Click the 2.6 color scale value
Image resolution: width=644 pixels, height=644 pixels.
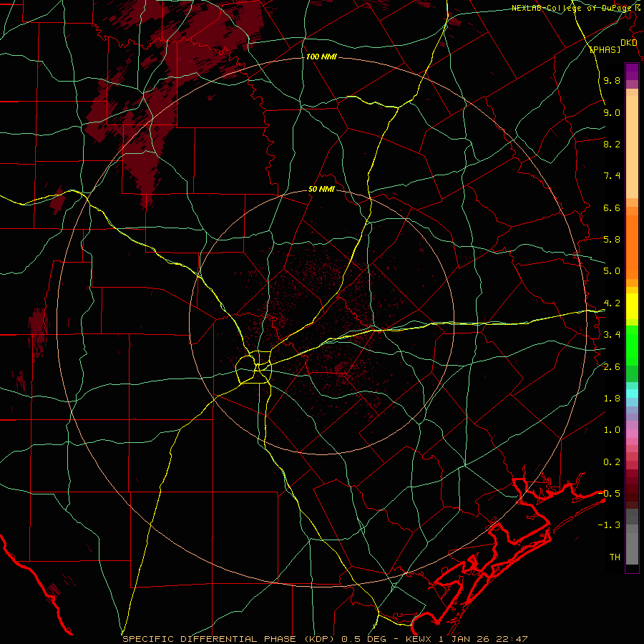point(612,367)
